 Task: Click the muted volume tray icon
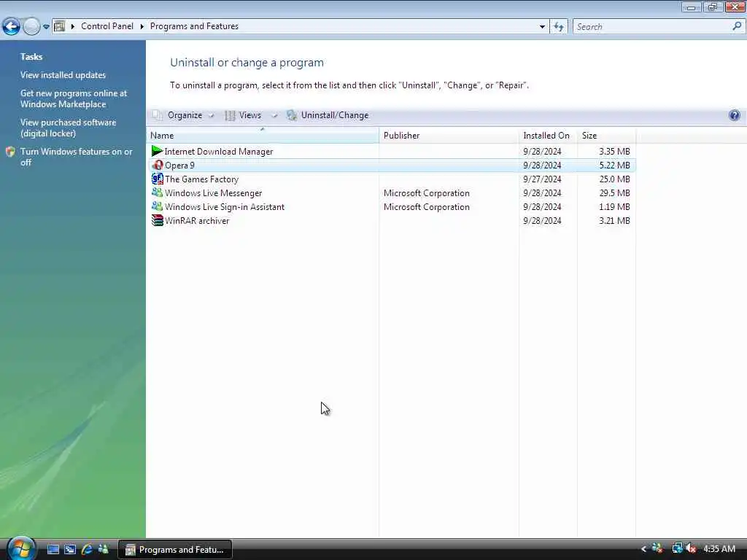pyautogui.click(x=692, y=548)
